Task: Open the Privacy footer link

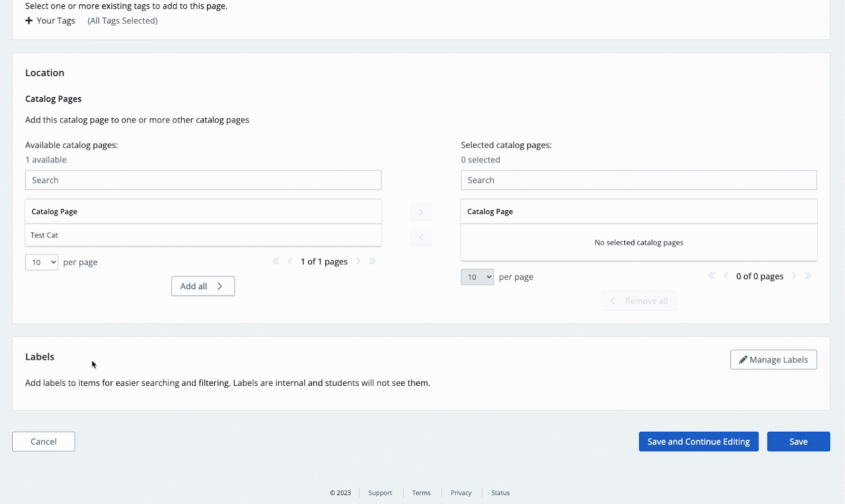Action: click(x=461, y=493)
